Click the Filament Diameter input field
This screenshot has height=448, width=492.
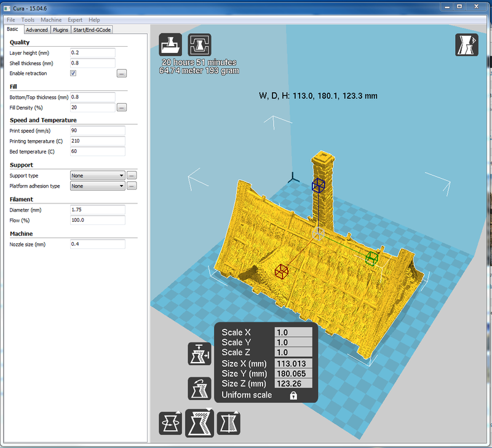coord(98,210)
